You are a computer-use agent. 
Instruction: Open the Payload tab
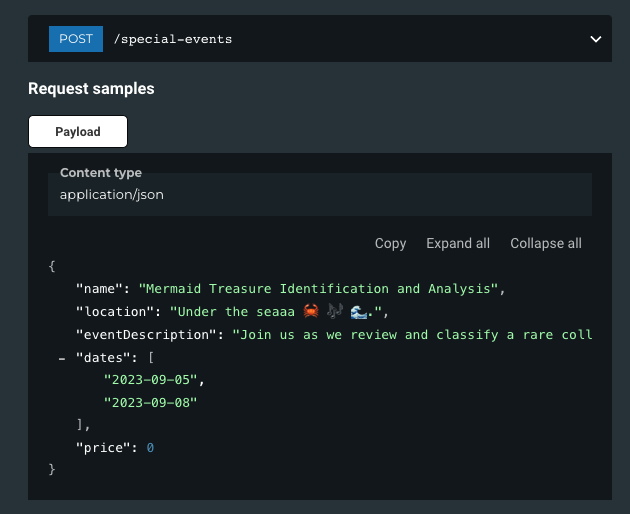pos(78,131)
